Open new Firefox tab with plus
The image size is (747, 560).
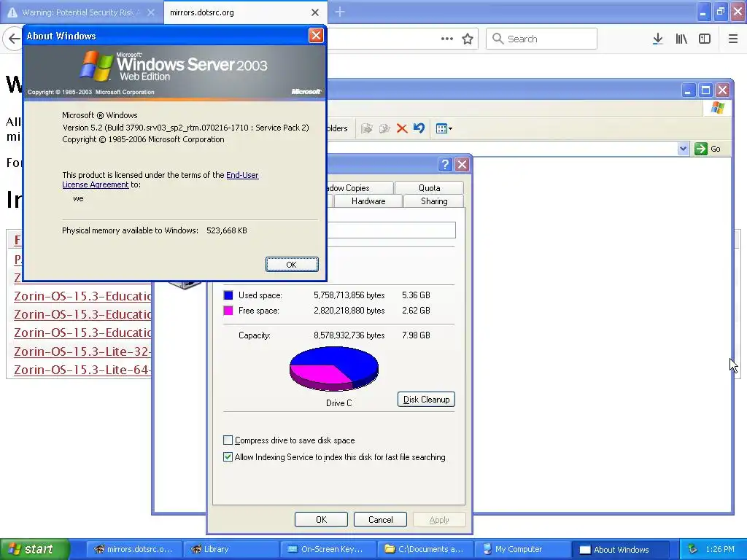[340, 12]
